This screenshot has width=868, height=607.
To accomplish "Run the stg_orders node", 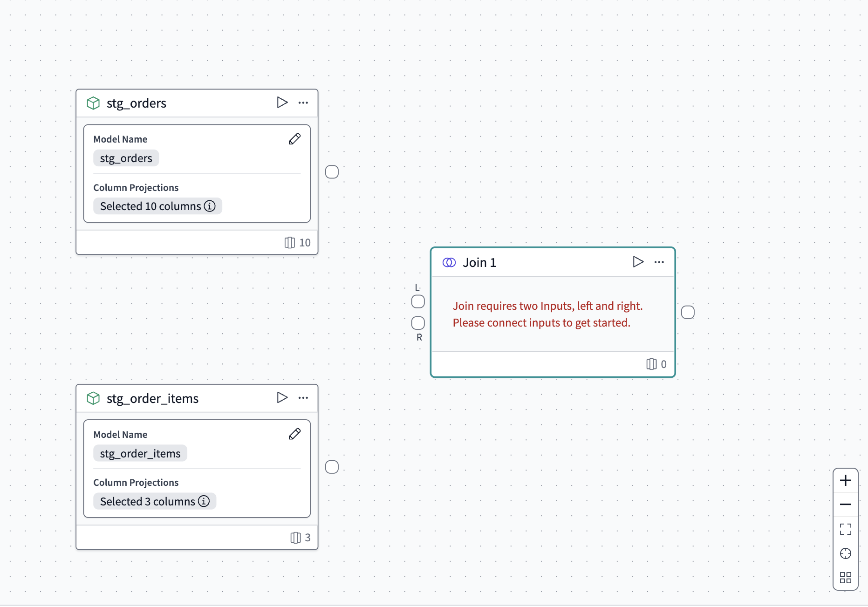I will pyautogui.click(x=282, y=102).
